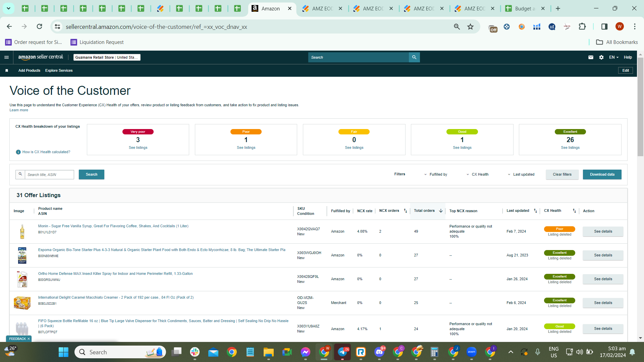644x362 pixels.
Task: Expand the Fulfilled by filter
Action: pyautogui.click(x=436, y=174)
